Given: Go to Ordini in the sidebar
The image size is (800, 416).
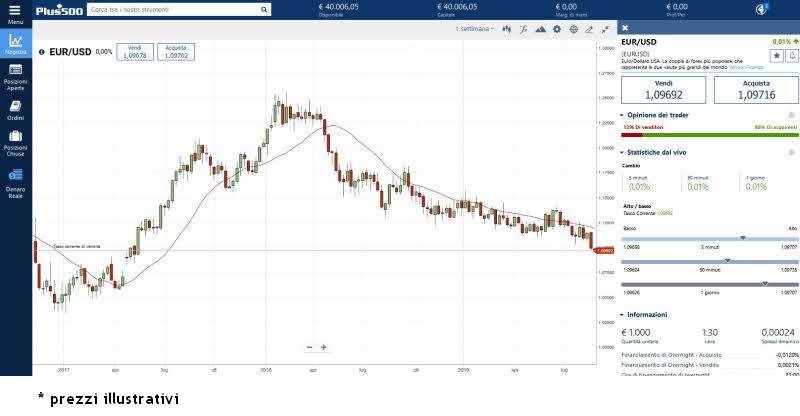Looking at the screenshot, I should coord(15,110).
